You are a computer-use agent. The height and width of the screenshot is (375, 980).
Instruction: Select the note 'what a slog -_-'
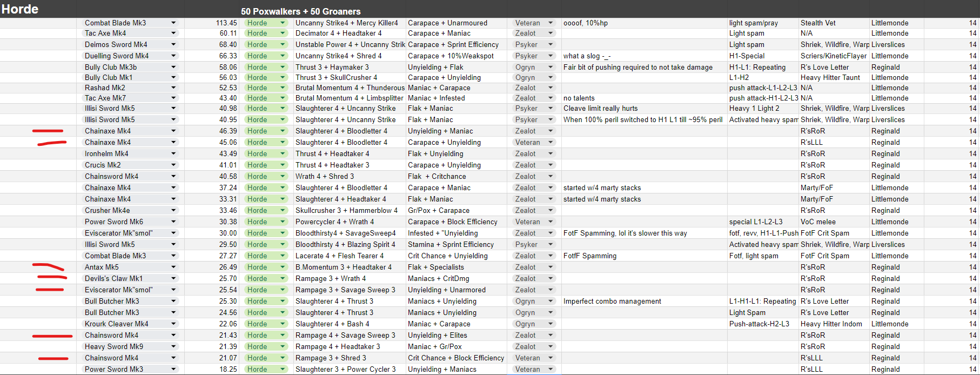coord(644,56)
